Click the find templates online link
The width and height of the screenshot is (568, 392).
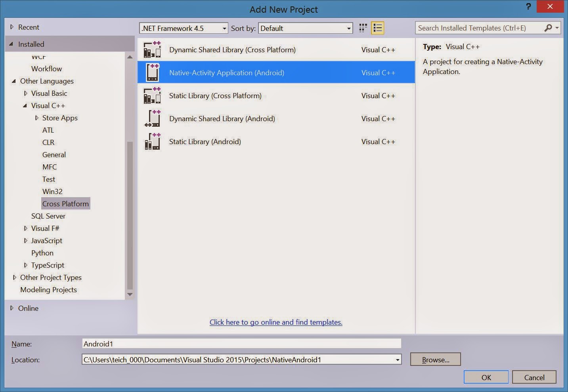[x=276, y=322]
